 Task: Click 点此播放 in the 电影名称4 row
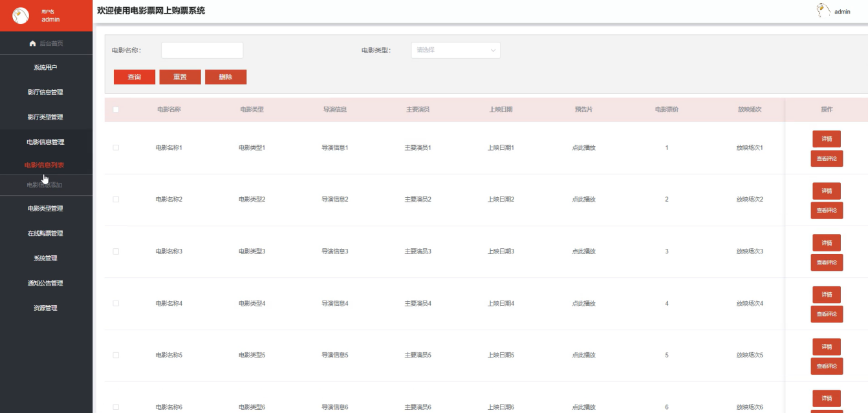click(x=583, y=304)
